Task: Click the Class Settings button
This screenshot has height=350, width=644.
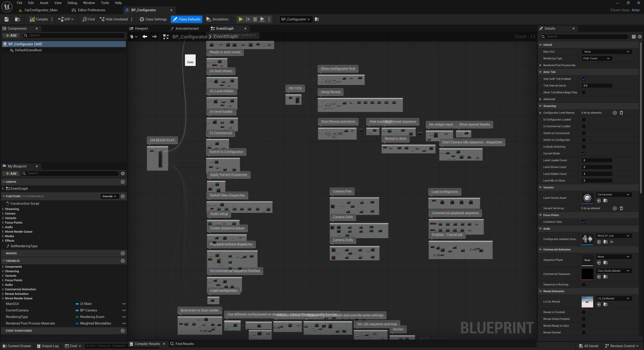Action: point(153,19)
